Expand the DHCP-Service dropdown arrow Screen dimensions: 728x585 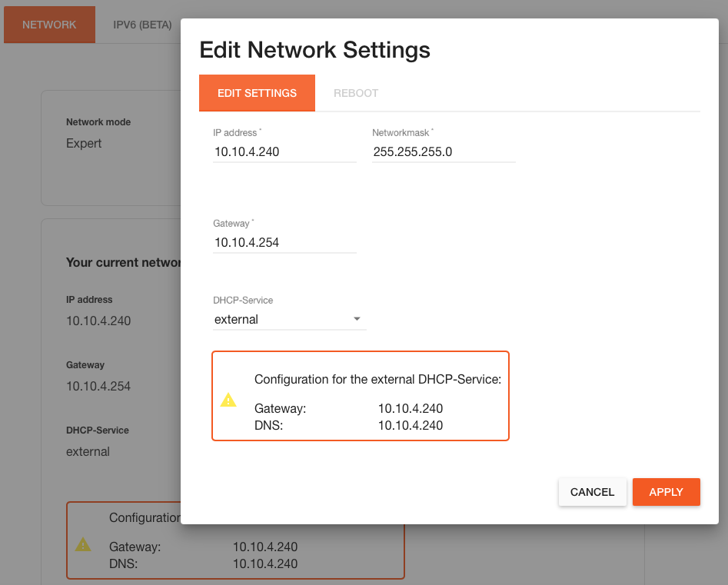pyautogui.click(x=357, y=319)
